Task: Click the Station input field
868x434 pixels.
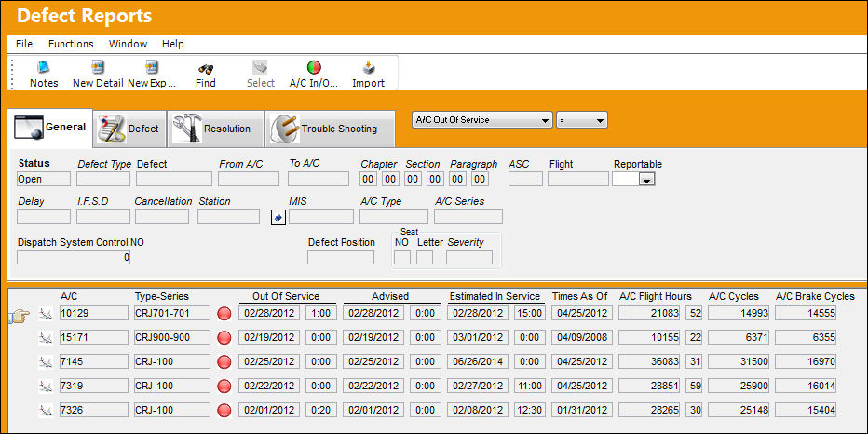Action: (228, 216)
